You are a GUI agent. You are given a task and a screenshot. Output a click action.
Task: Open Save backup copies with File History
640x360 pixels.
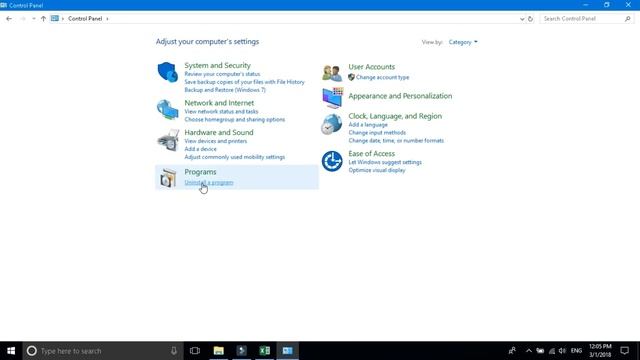coord(244,82)
